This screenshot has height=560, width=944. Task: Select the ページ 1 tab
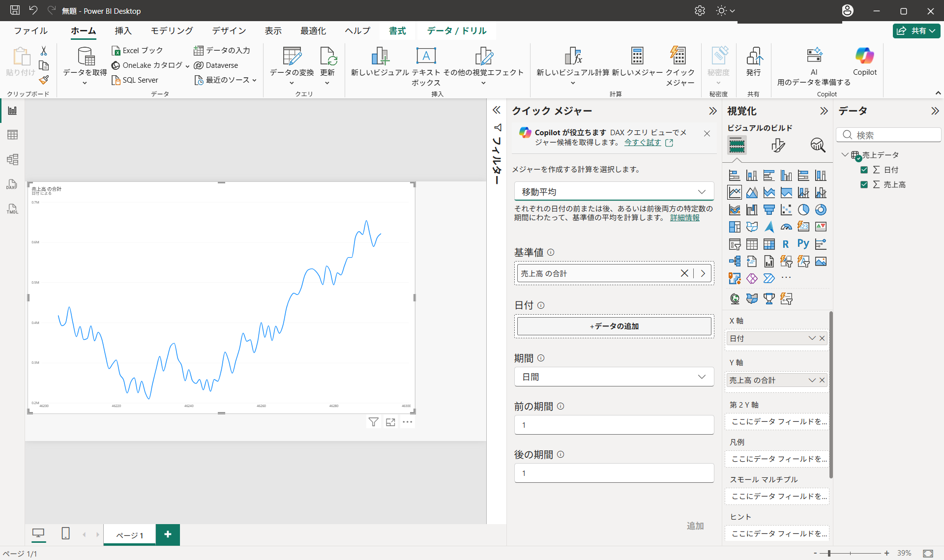point(130,535)
